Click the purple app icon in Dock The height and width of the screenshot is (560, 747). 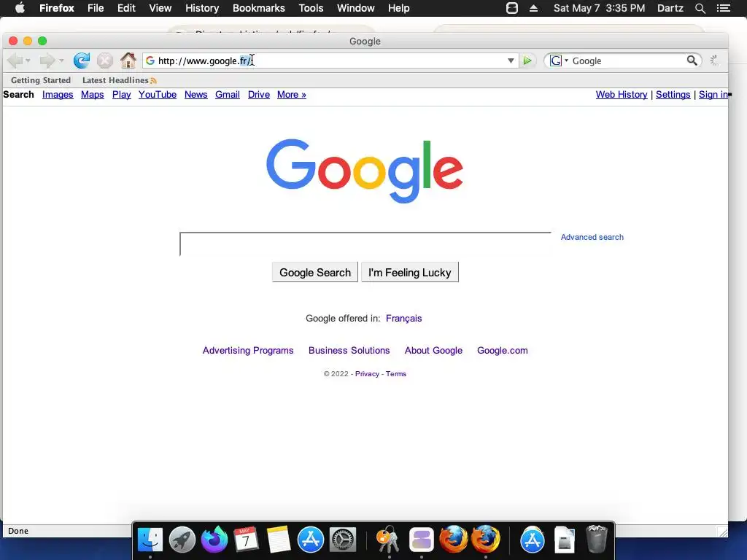tap(421, 540)
